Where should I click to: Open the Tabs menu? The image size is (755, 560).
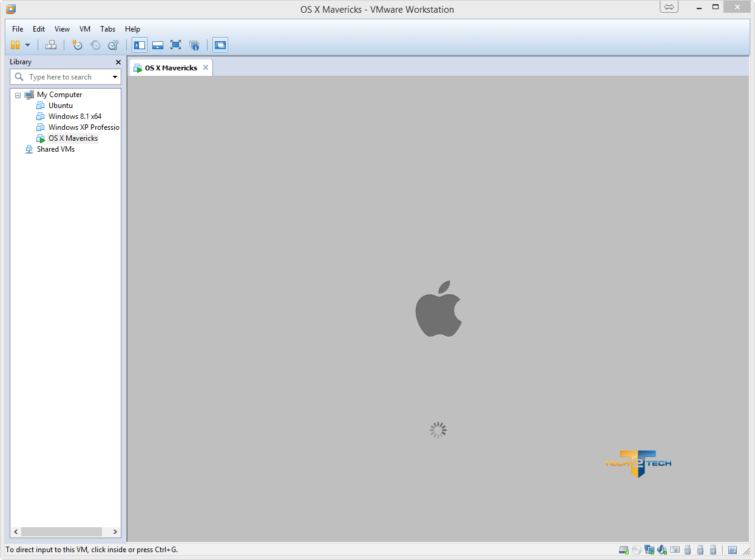(108, 29)
